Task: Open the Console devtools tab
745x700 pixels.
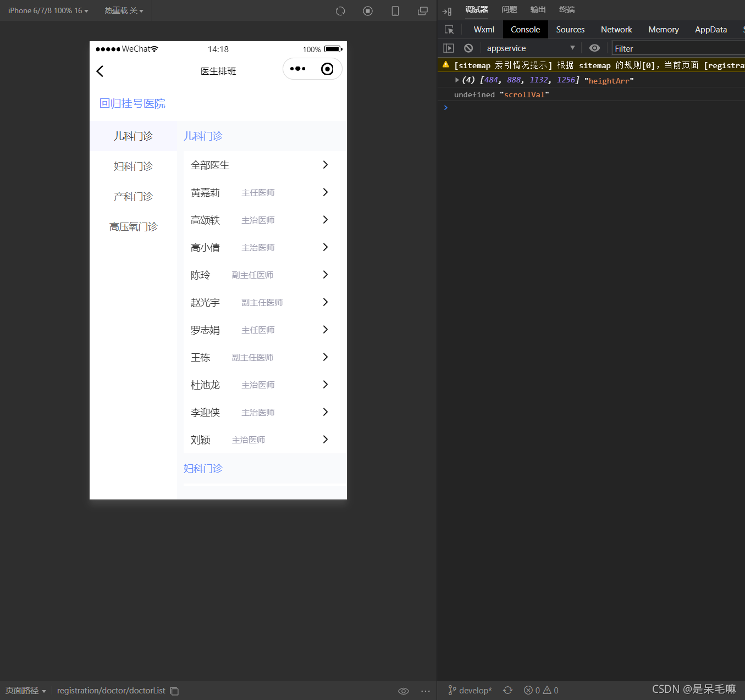Action: tap(526, 30)
